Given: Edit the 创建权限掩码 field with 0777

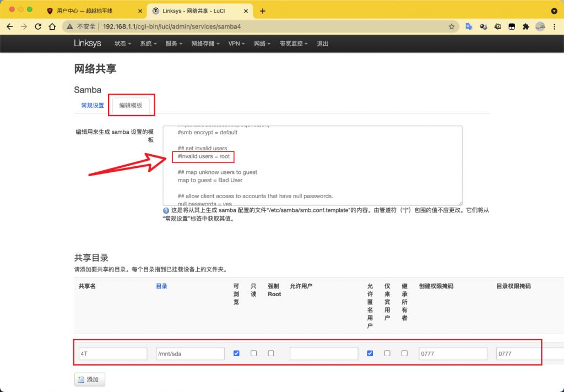Looking at the screenshot, I should click(x=453, y=353).
